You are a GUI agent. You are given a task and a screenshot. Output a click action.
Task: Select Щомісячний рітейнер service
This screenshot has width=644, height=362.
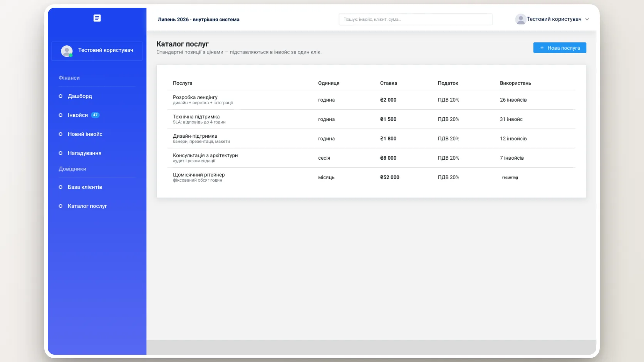(x=371, y=177)
